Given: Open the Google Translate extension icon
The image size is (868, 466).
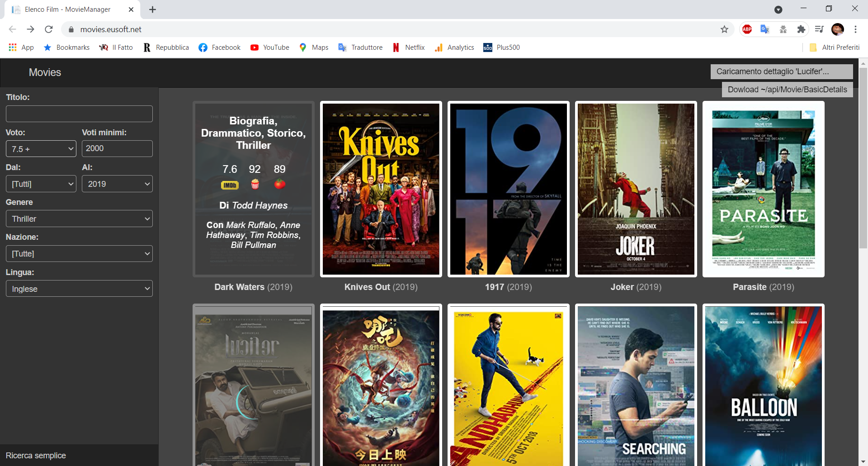Looking at the screenshot, I should tap(765, 29).
